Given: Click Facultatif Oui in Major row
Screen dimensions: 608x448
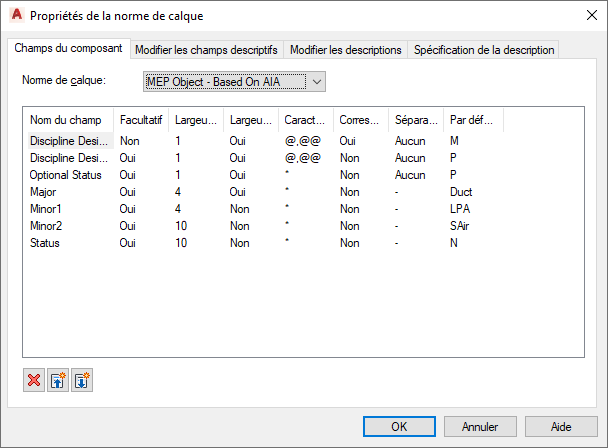Looking at the screenshot, I should point(128,192).
